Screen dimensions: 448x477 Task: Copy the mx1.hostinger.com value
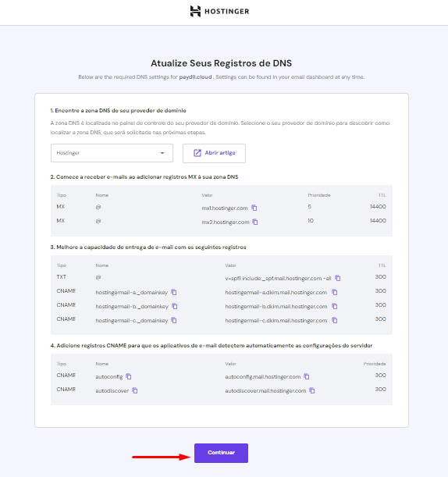tap(254, 208)
